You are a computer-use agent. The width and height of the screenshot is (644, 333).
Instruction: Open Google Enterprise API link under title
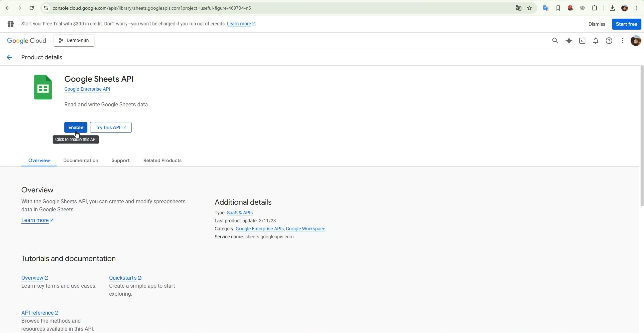[x=87, y=89]
